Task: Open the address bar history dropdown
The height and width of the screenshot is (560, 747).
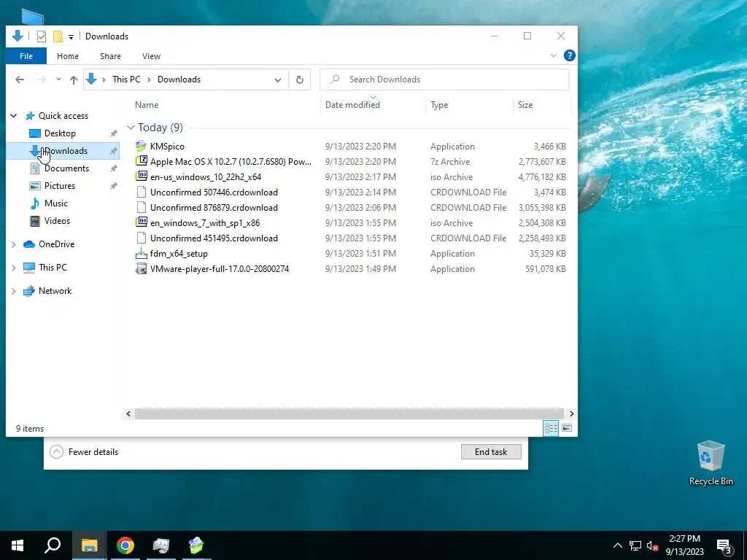Action: pyautogui.click(x=278, y=79)
